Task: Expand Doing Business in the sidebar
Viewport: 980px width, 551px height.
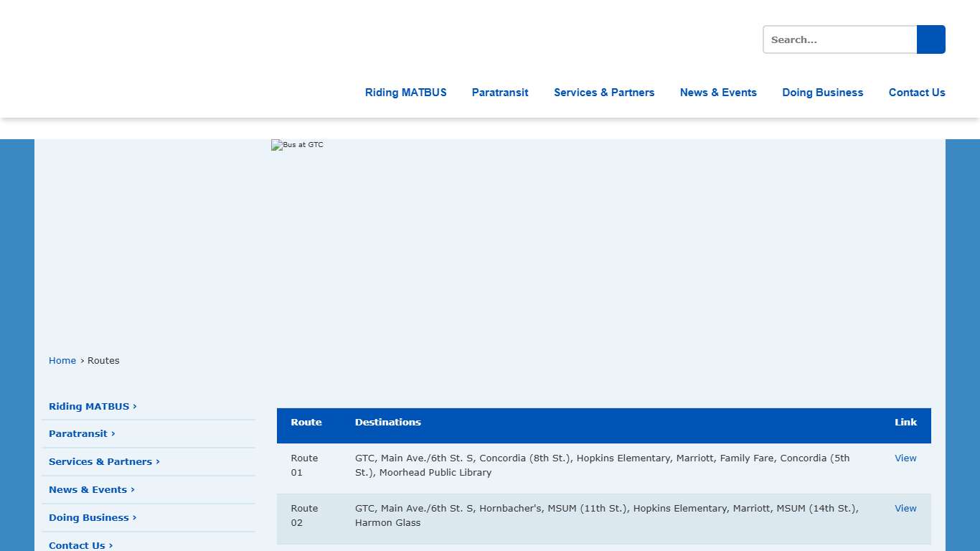Action: (93, 518)
